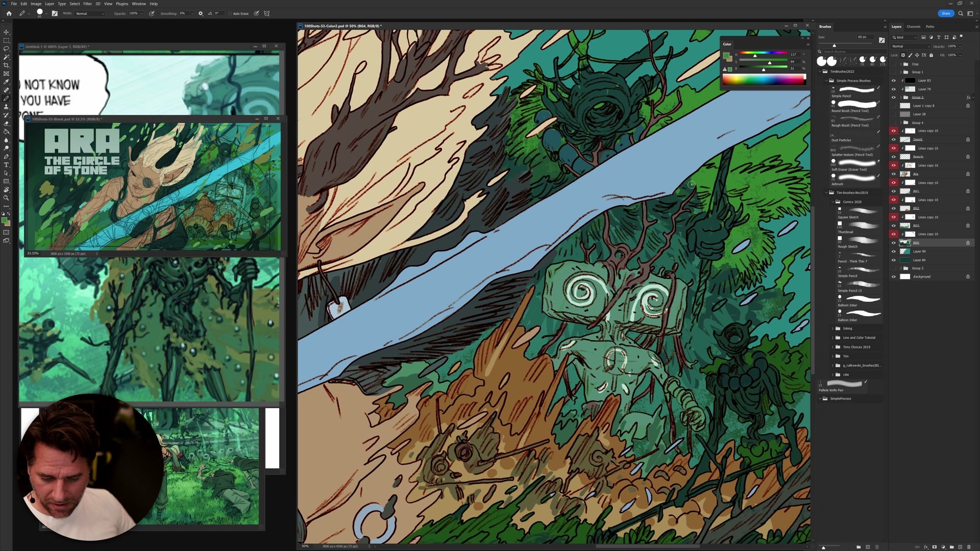This screenshot has height=551, width=980.
Task: Switch to the Channels tab
Action: pos(913,27)
